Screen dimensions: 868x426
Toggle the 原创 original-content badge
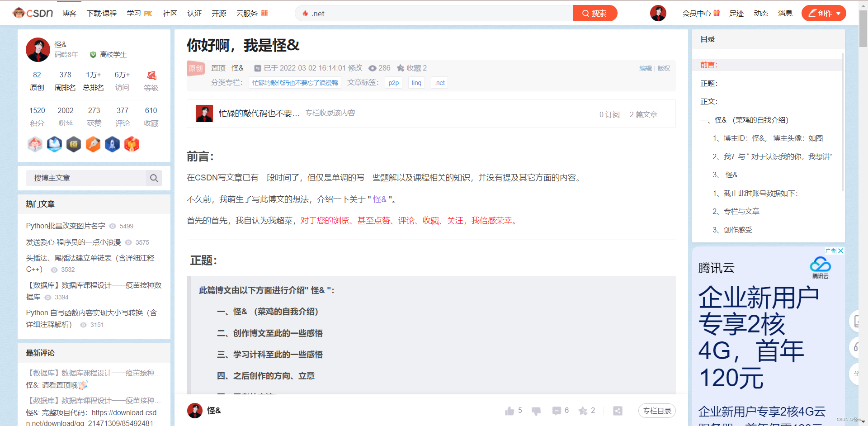[195, 68]
